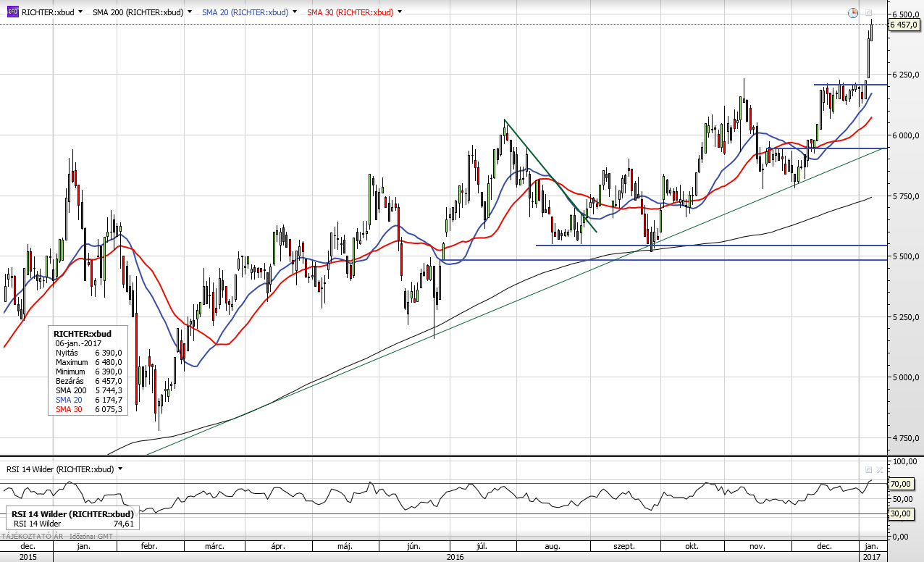Maximize the main price chart panel
The width and height of the screenshot is (924, 562).
[x=869, y=12]
